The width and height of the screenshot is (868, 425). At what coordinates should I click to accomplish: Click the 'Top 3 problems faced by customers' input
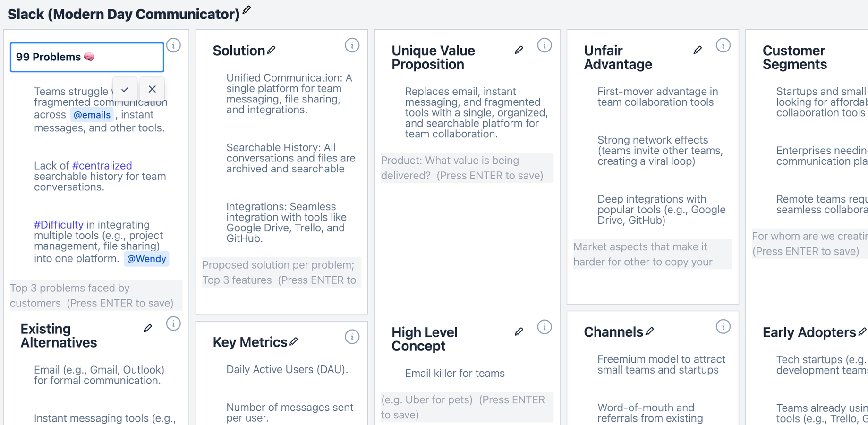(96, 296)
